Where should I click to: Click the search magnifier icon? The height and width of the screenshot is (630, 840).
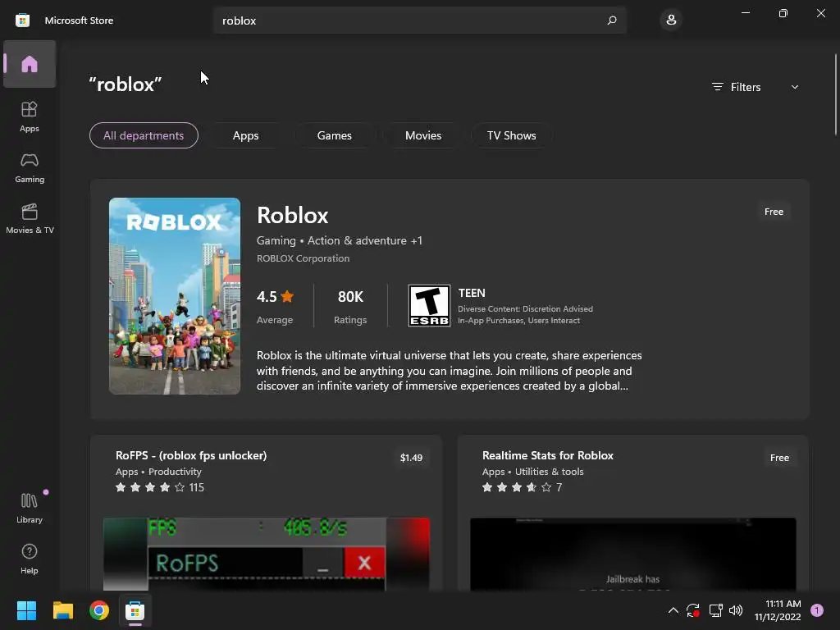click(x=612, y=21)
